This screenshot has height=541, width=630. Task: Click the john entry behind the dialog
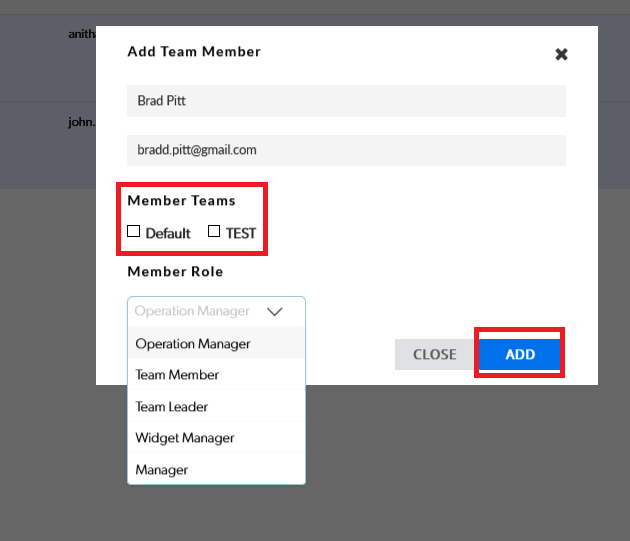pos(81,122)
